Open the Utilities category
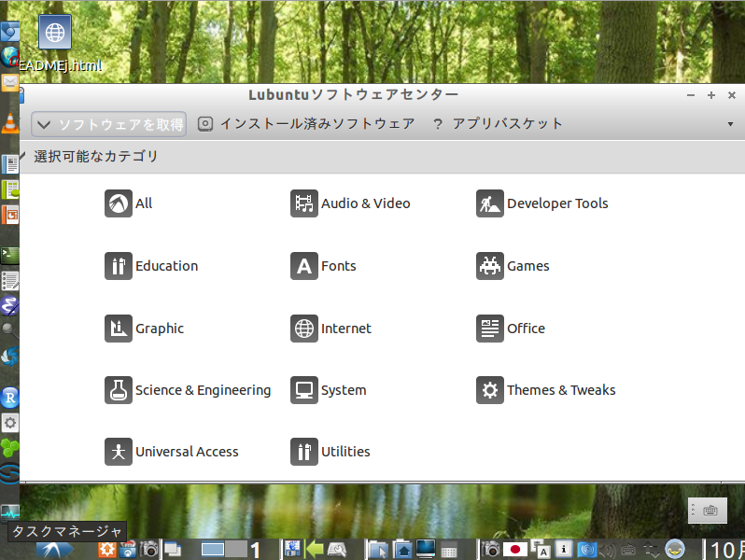This screenshot has height=560, width=745. (330, 452)
